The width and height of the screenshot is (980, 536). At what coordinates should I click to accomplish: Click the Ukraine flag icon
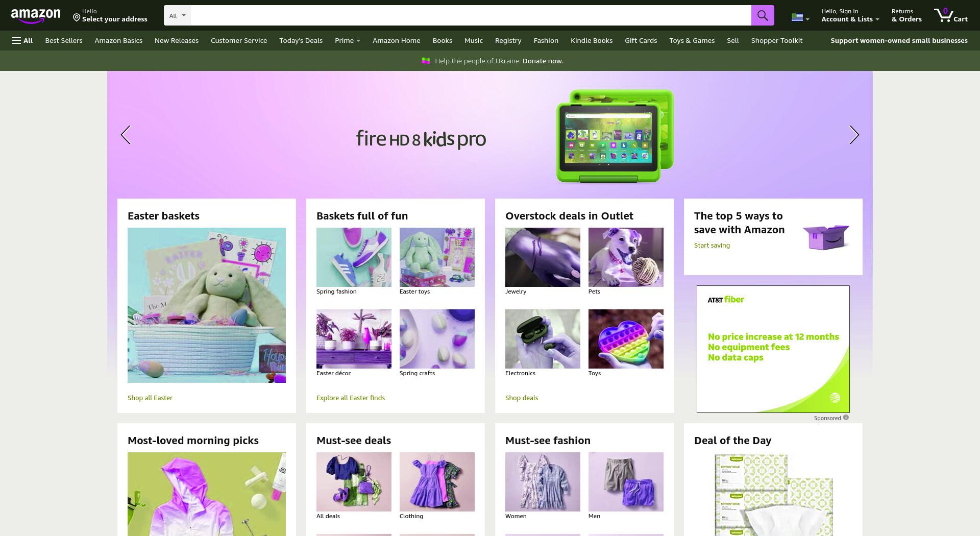click(426, 61)
